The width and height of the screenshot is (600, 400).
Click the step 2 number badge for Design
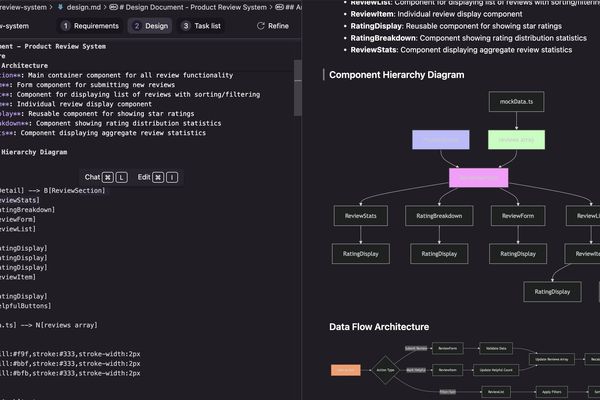136,26
